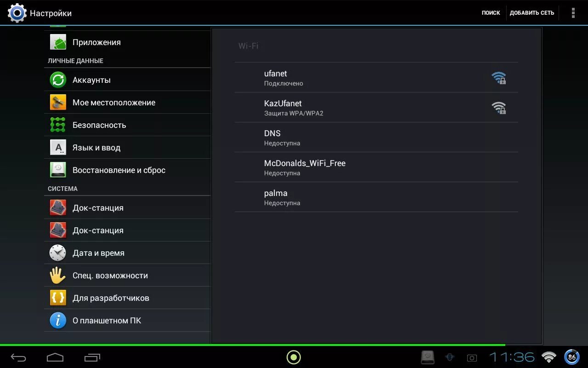Image resolution: width=588 pixels, height=368 pixels.
Task: Tap the Wi-Fi status icon near clock
Action: 549,357
